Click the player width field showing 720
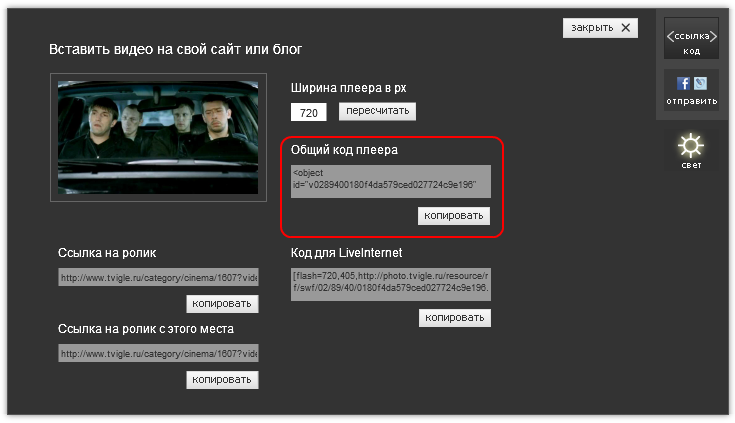 308,113
